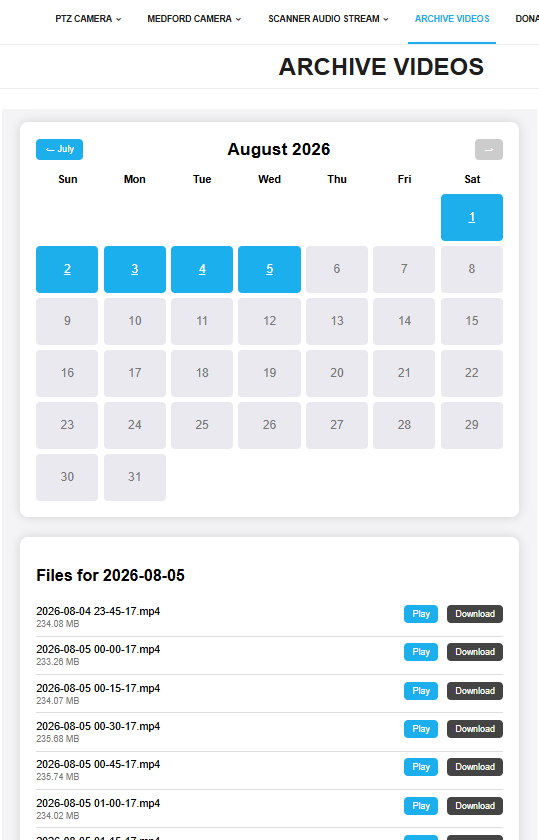Select highlighted date August 5
The image size is (539, 840).
[x=270, y=269]
